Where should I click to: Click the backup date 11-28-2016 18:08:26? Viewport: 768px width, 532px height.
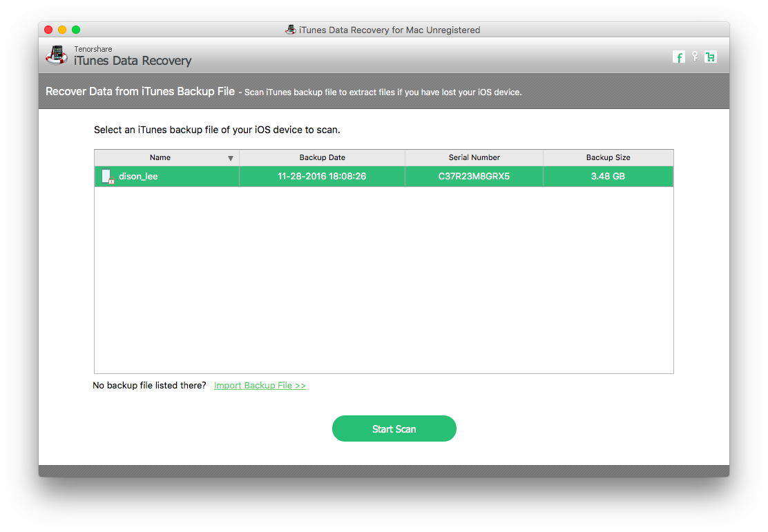tap(322, 176)
